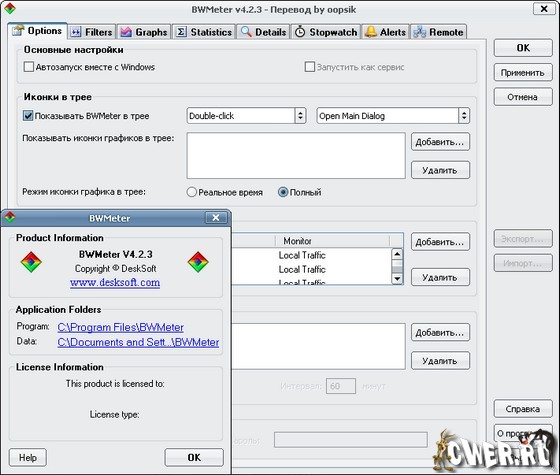This screenshot has width=560, height=475.
Task: Click the Alerts bell icon
Action: coord(371,32)
